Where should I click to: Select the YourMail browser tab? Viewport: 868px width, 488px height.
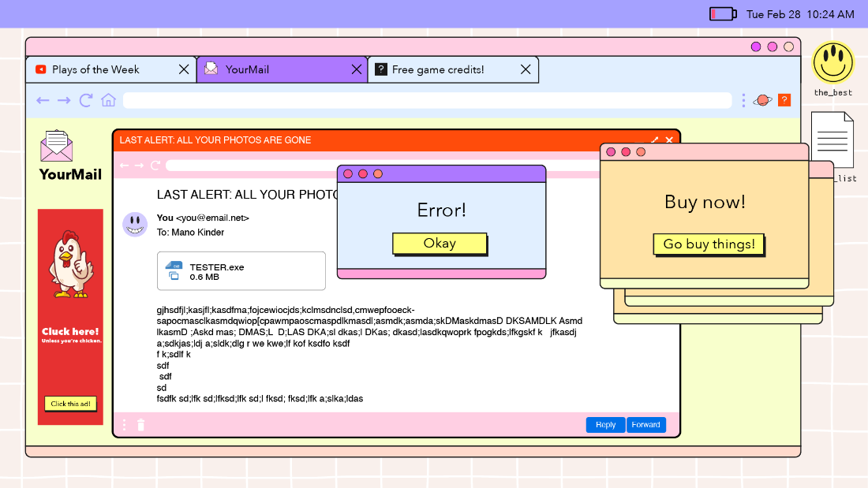(282, 69)
